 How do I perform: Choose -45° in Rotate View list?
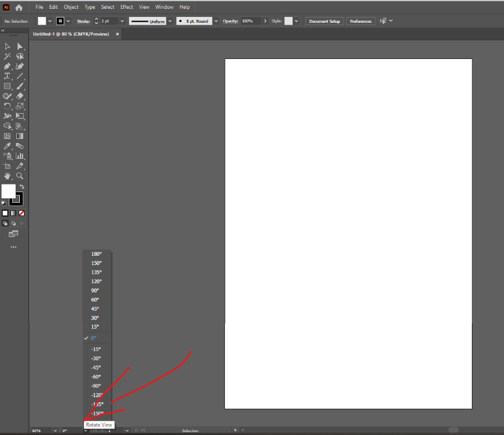(97, 367)
